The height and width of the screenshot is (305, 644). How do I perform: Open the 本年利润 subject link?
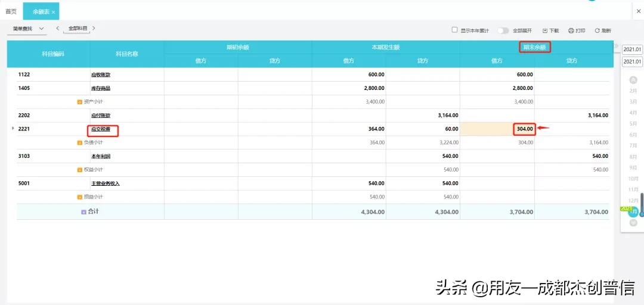[x=101, y=157]
